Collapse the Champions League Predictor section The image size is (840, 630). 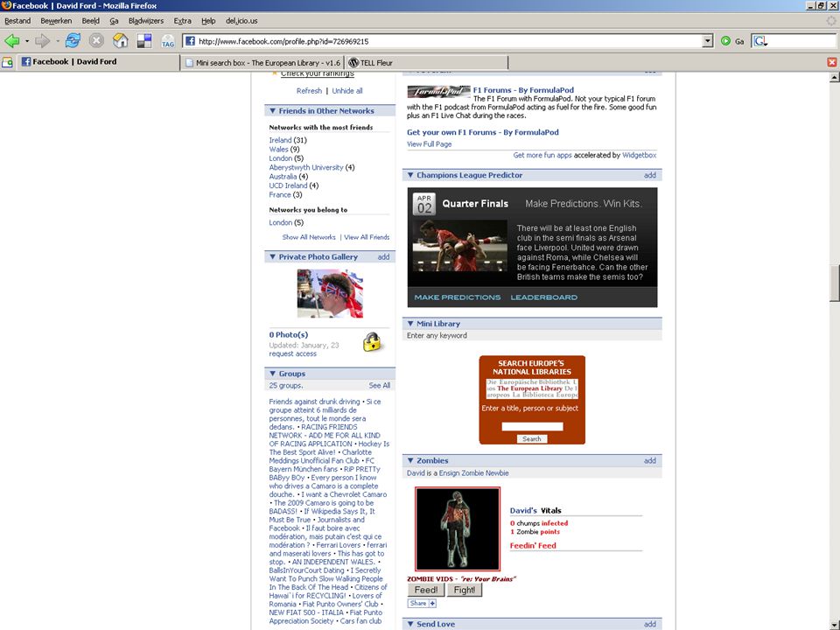click(410, 175)
